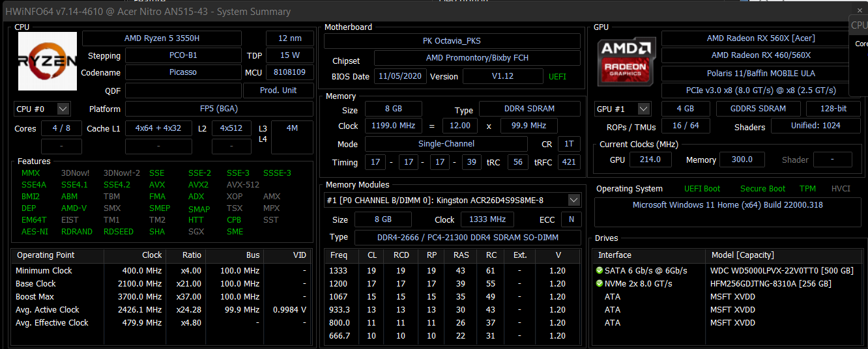Click the Picasso codename value

[183, 72]
